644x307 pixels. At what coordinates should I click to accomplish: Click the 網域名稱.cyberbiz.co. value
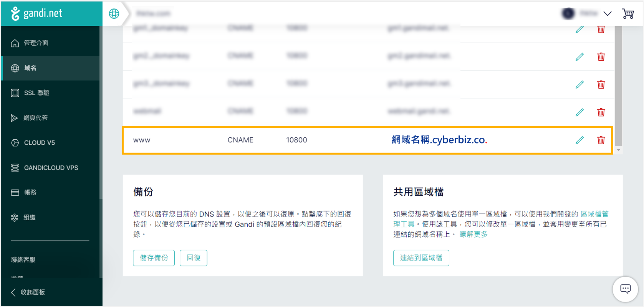439,140
